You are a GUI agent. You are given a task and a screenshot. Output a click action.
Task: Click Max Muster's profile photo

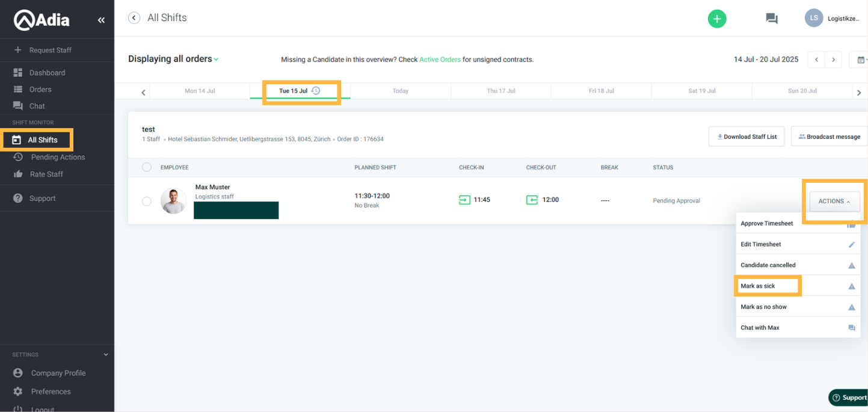173,201
